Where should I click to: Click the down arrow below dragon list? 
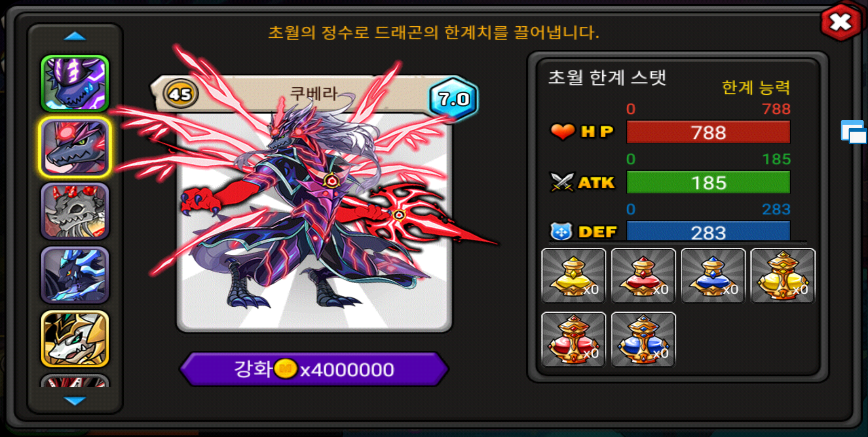(x=75, y=401)
